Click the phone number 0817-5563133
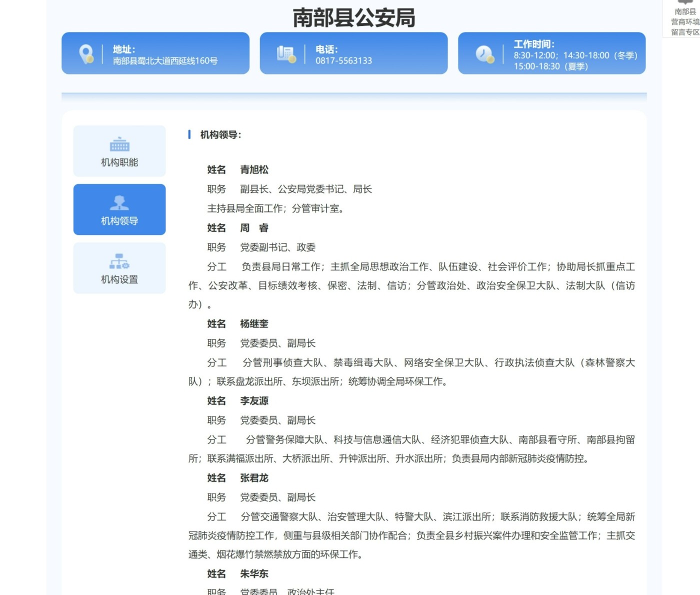700x595 pixels. coord(343,60)
